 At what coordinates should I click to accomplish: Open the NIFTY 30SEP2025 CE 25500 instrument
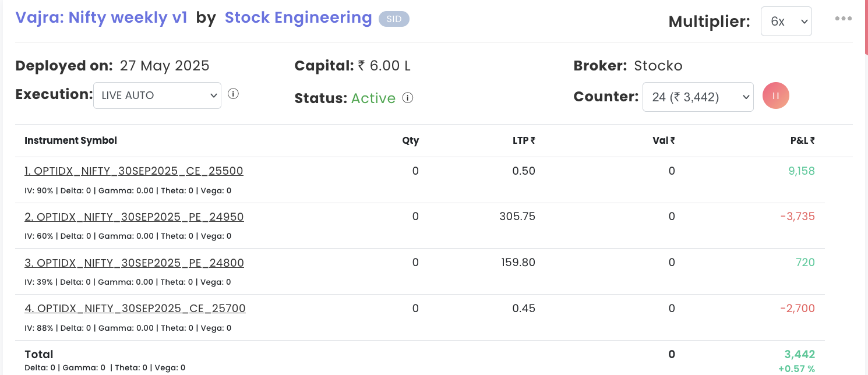134,171
